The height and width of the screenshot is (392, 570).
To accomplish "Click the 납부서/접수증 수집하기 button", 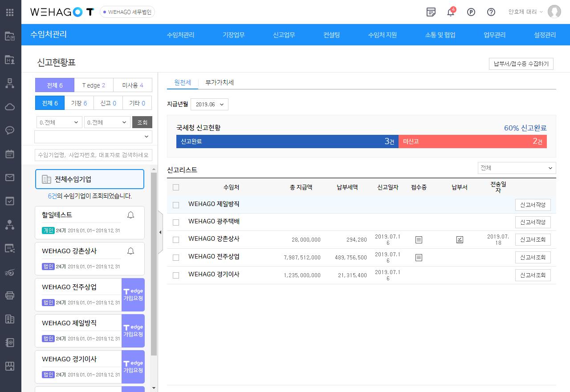I will (x=521, y=64).
